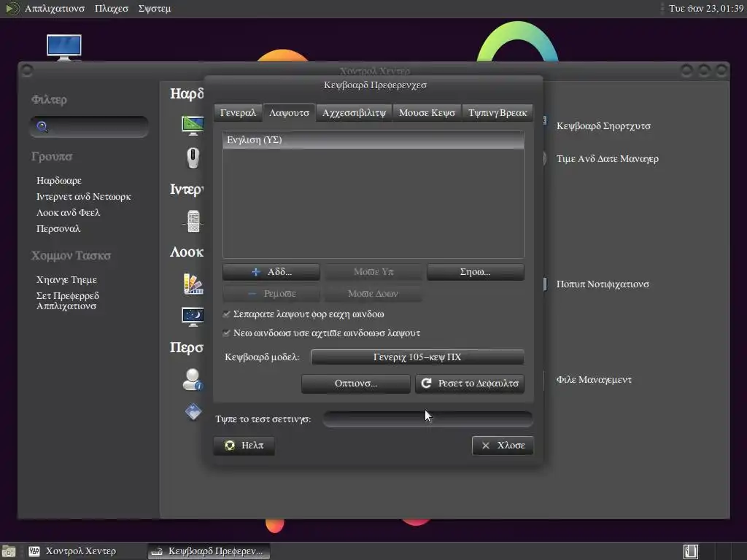Open the About Me user icon under Περσ section
The image size is (747, 560).
[193, 379]
